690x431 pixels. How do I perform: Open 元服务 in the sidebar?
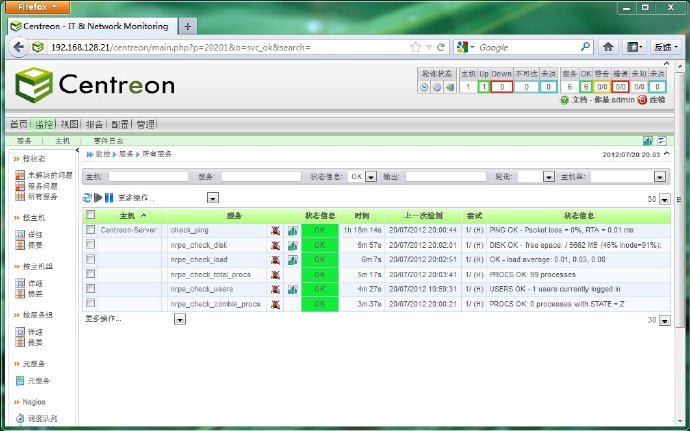[x=39, y=381]
